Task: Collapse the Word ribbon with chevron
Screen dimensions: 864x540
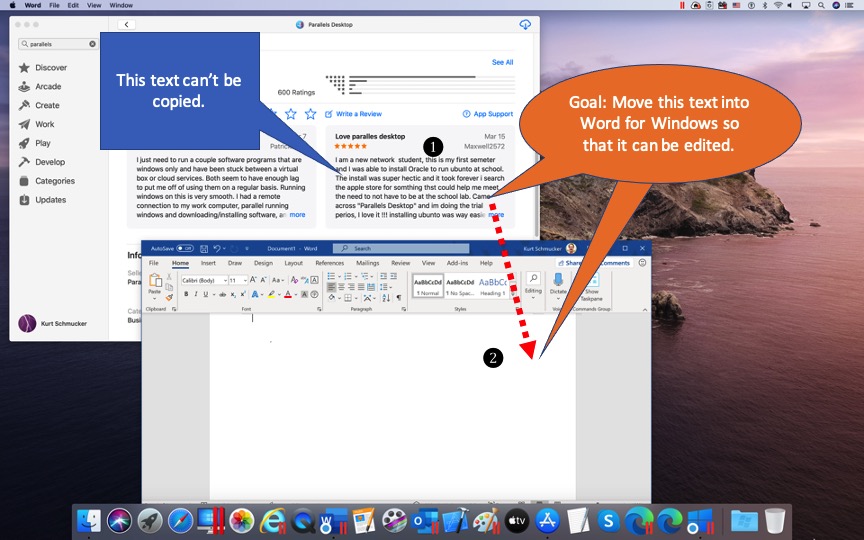Action: coord(645,310)
